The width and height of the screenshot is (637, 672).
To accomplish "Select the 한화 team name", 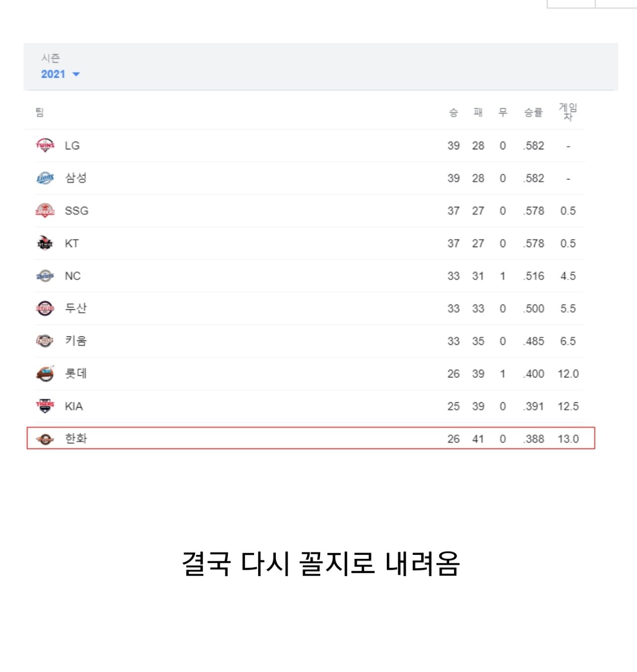I will [76, 439].
